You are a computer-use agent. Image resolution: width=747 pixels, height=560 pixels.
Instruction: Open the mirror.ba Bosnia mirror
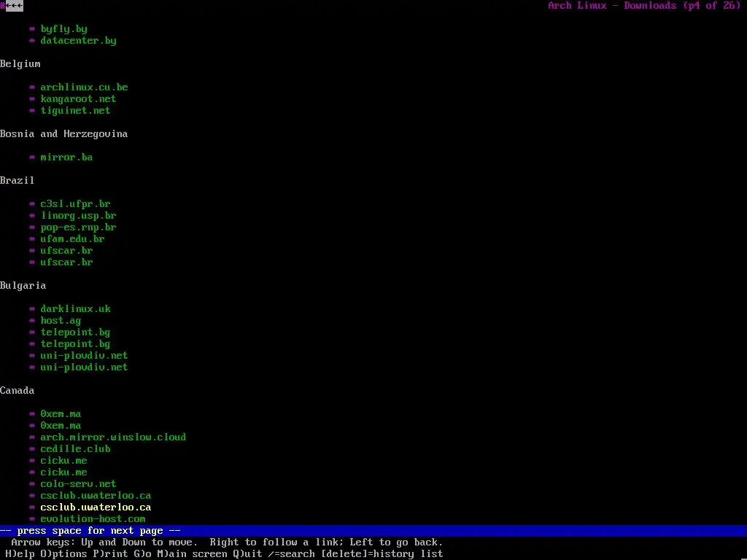pos(66,157)
